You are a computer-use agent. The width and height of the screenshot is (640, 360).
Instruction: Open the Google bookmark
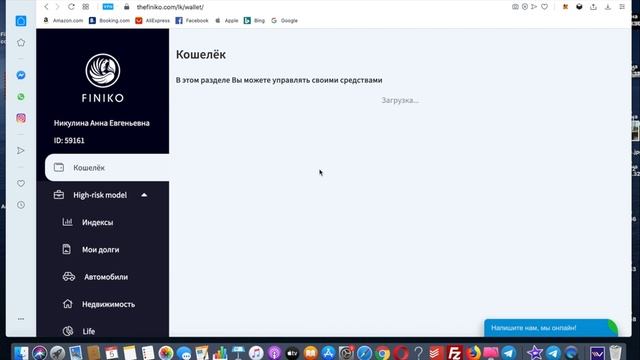pyautogui.click(x=284, y=20)
